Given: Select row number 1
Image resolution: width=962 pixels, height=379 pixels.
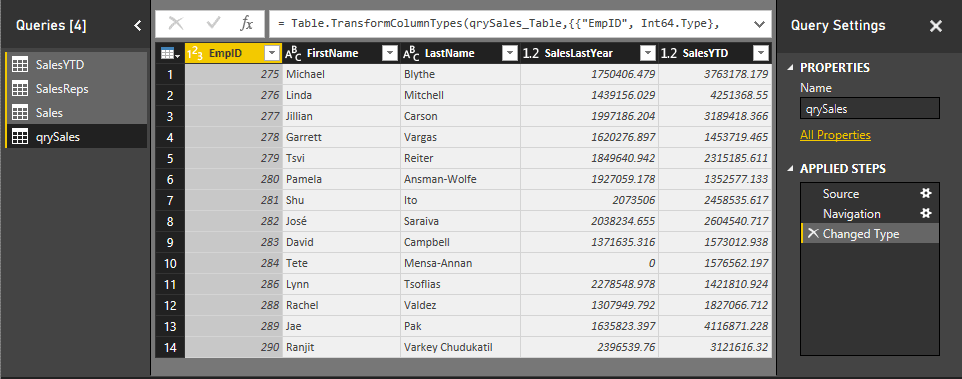Looking at the screenshot, I should [171, 75].
